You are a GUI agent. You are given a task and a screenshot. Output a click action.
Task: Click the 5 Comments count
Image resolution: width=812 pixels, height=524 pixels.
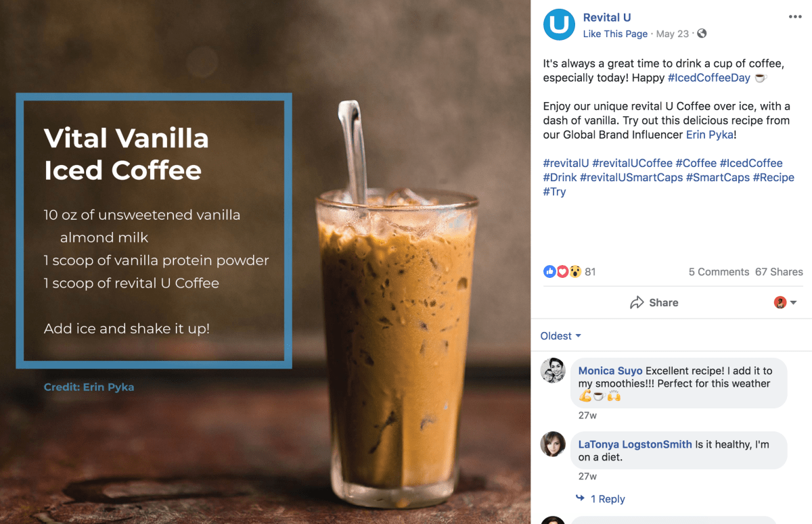pos(719,272)
